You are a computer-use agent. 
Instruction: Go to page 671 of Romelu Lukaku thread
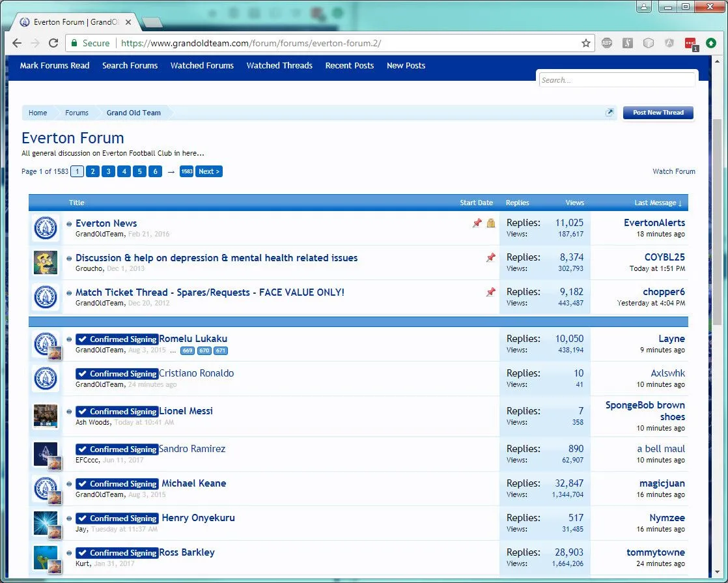(221, 351)
